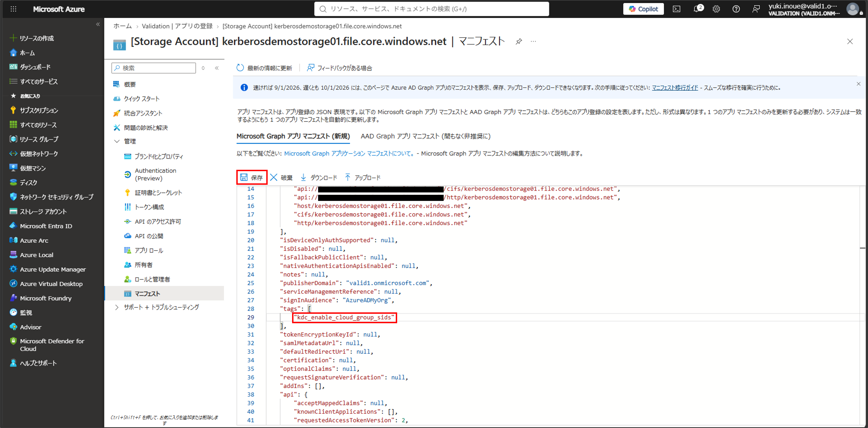
Task: Open the account avatar menu
Action: [x=853, y=9]
